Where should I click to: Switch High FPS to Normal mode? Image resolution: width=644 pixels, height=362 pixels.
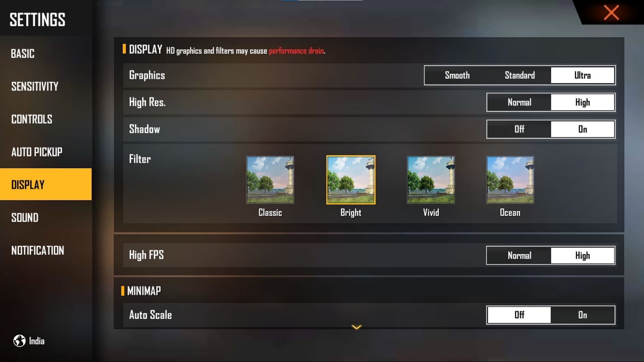coord(518,255)
